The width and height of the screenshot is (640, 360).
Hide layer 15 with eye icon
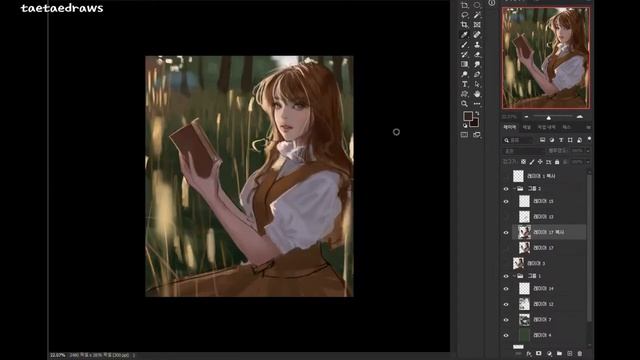pyautogui.click(x=506, y=202)
